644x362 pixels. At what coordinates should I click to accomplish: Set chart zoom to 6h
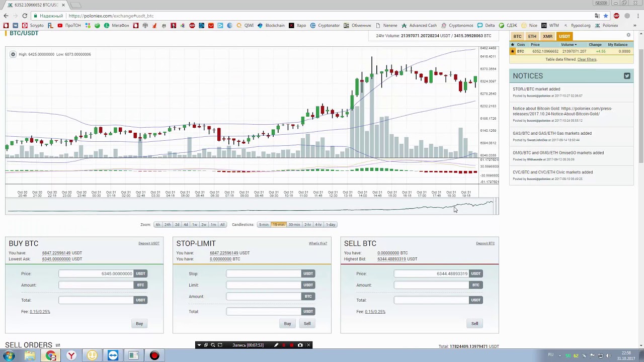pos(158,225)
